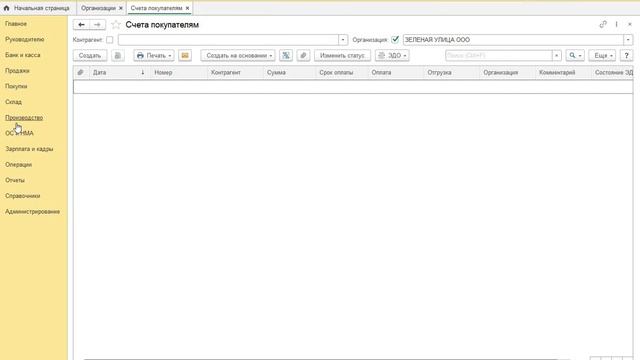The image size is (640, 360).
Task: Expand the search history dropdown arrow
Action: coord(557,56)
